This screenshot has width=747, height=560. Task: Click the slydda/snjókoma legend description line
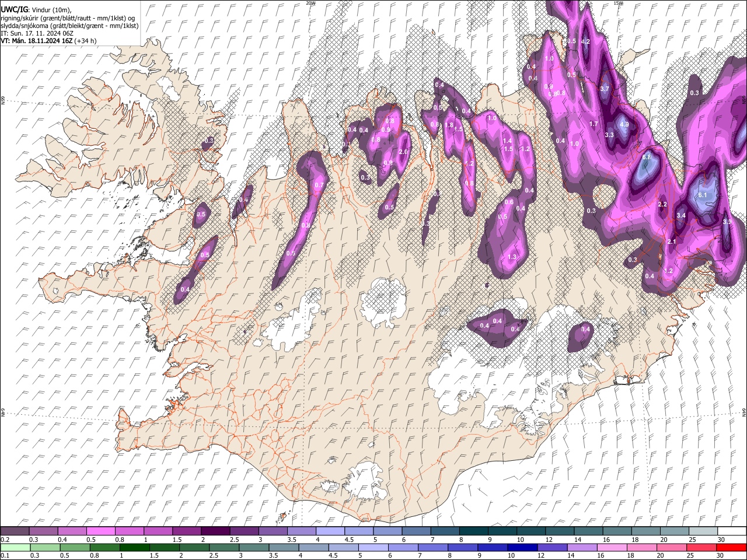point(69,26)
